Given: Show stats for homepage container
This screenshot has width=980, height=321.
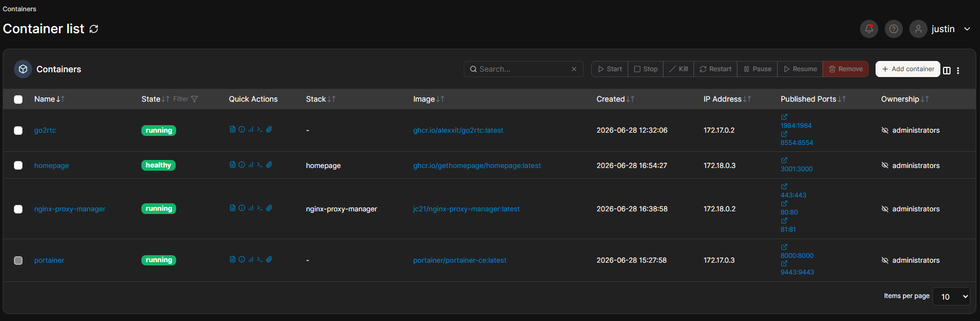Looking at the screenshot, I should tap(251, 165).
